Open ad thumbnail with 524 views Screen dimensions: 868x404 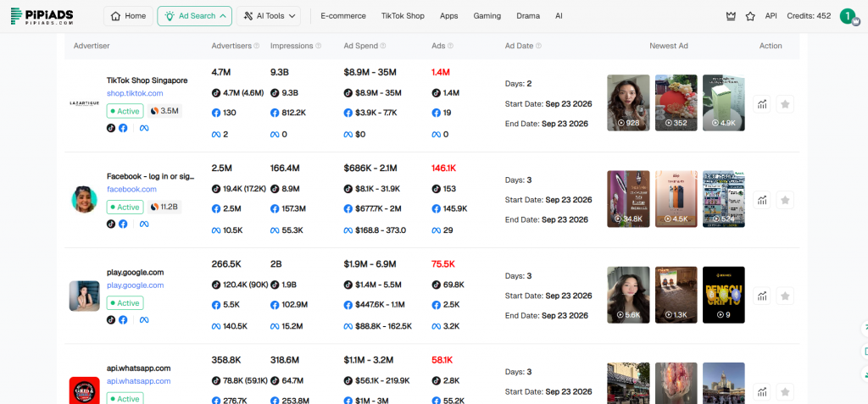[x=724, y=199]
